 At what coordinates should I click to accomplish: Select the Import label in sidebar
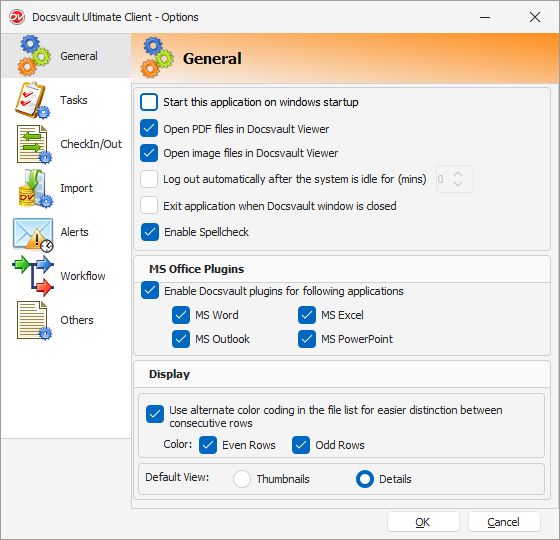tap(76, 188)
